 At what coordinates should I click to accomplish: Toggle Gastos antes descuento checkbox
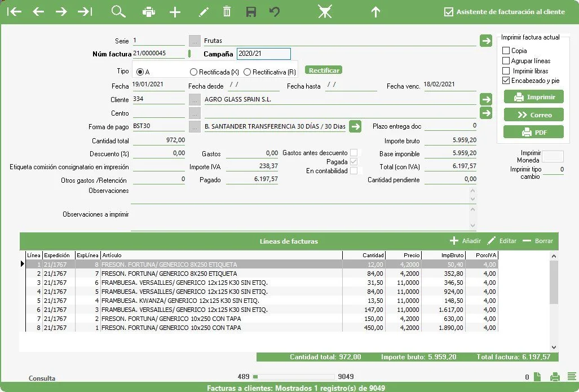pyautogui.click(x=353, y=153)
